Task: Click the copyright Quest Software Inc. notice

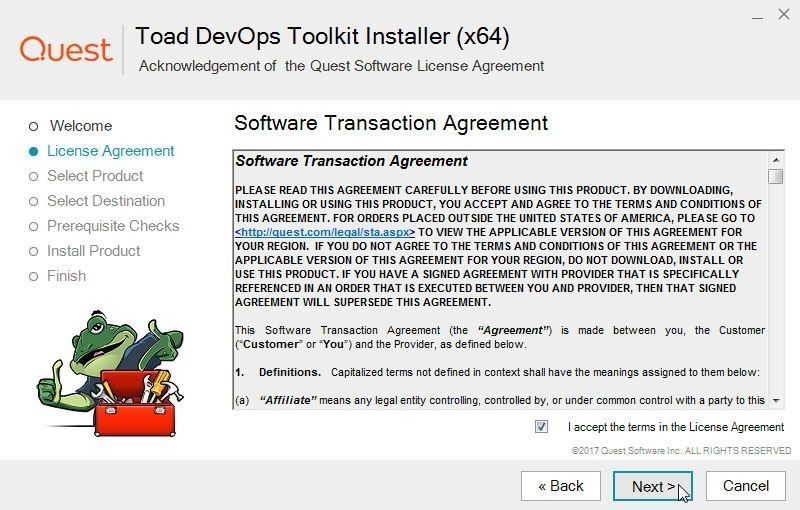Action: tap(681, 451)
